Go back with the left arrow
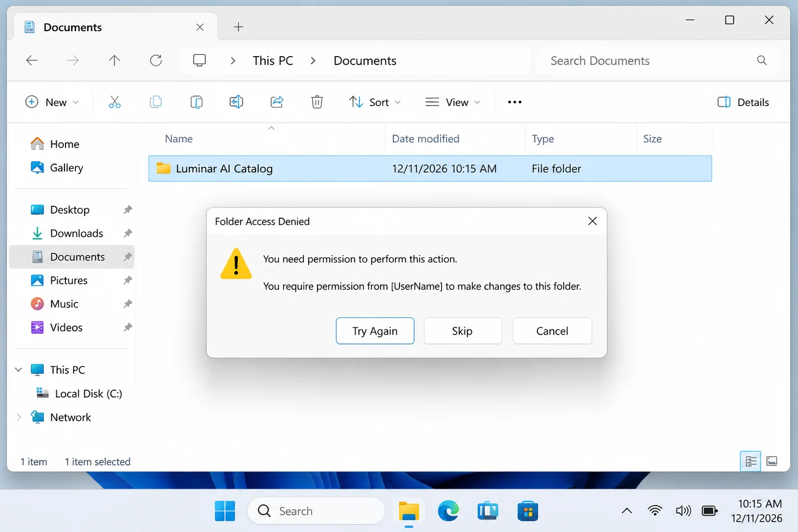The width and height of the screenshot is (798, 532). pos(32,60)
